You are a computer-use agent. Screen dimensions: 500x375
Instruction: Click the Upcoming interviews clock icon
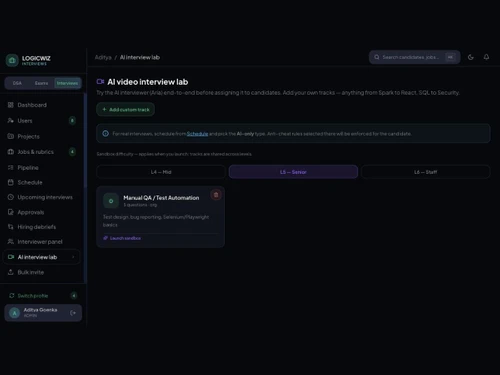(x=11, y=197)
